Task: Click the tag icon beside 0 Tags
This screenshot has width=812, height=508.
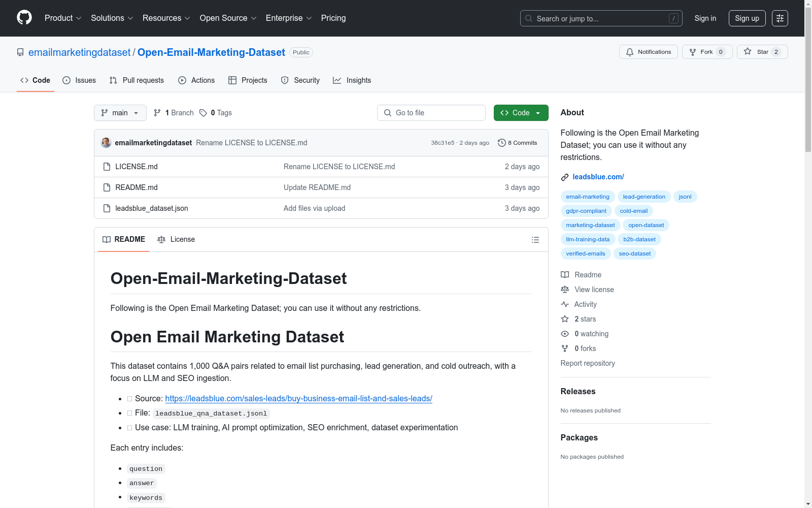Action: (x=203, y=113)
